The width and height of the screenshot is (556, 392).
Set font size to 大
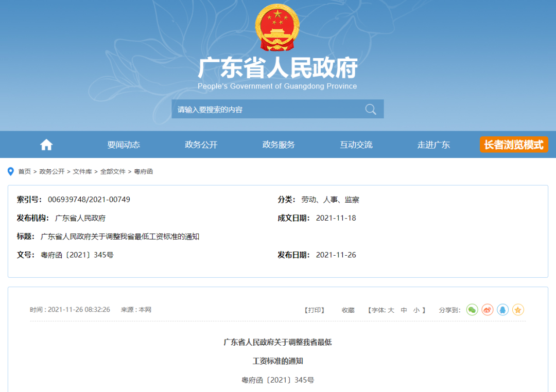click(x=391, y=310)
